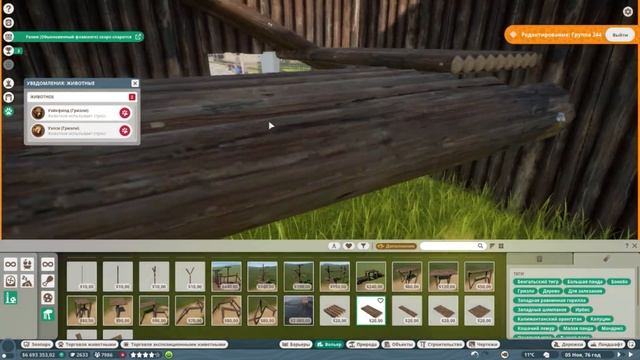Click the Кошачий лемур tag

click(535, 328)
